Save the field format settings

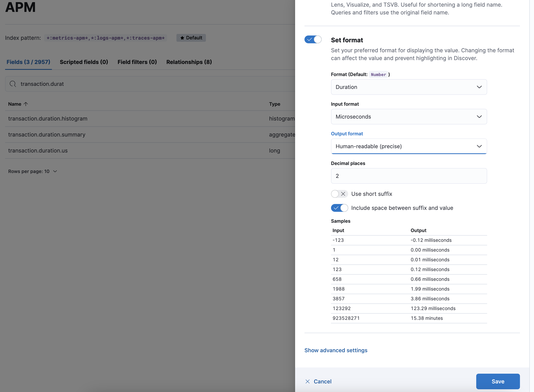coord(498,381)
